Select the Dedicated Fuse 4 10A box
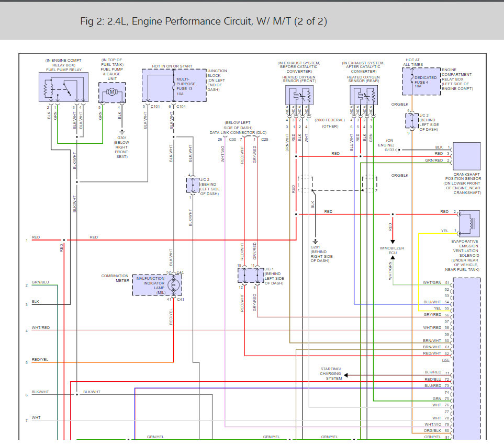 pos(421,81)
